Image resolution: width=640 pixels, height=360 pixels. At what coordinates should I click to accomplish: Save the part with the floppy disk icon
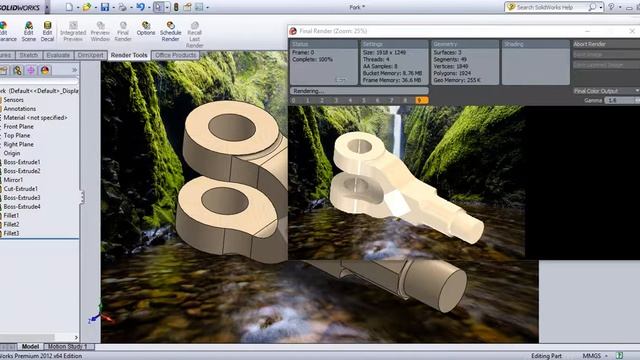(105, 7)
